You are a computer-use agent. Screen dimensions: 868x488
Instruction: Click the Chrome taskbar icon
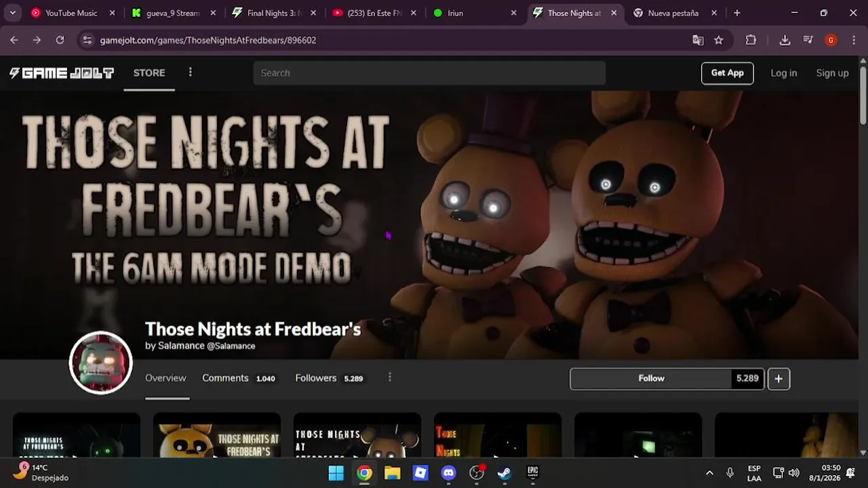365,472
